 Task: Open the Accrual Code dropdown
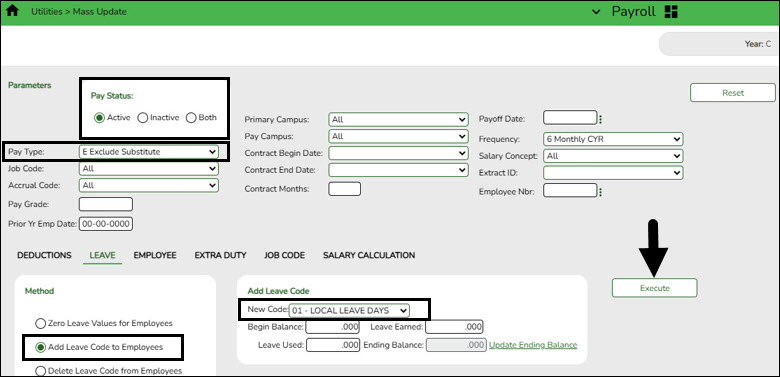pyautogui.click(x=149, y=185)
